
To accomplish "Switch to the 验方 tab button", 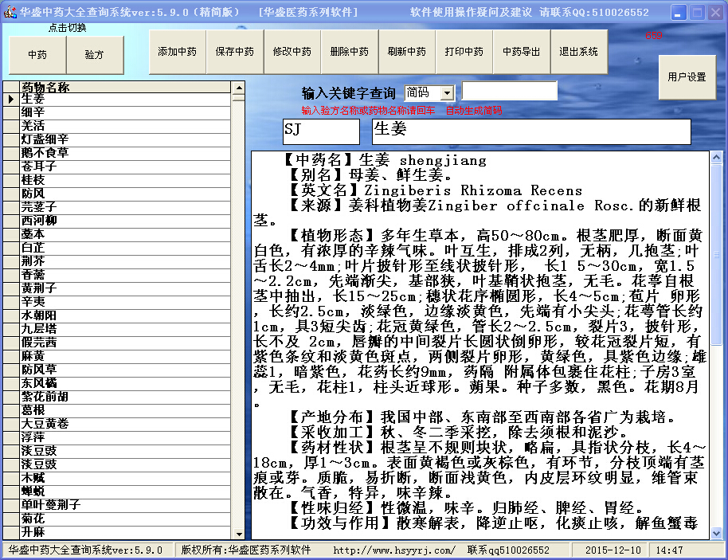I will pos(95,55).
